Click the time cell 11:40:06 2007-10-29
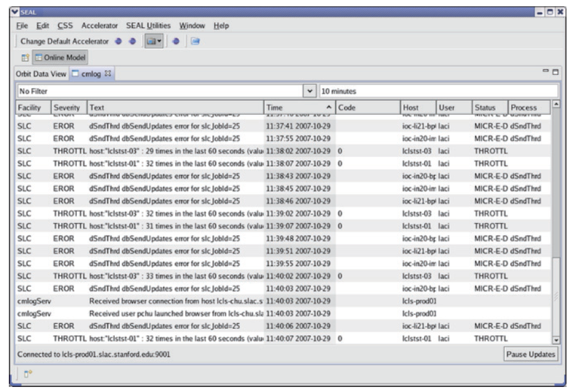This screenshot has width=569, height=392. [x=298, y=326]
